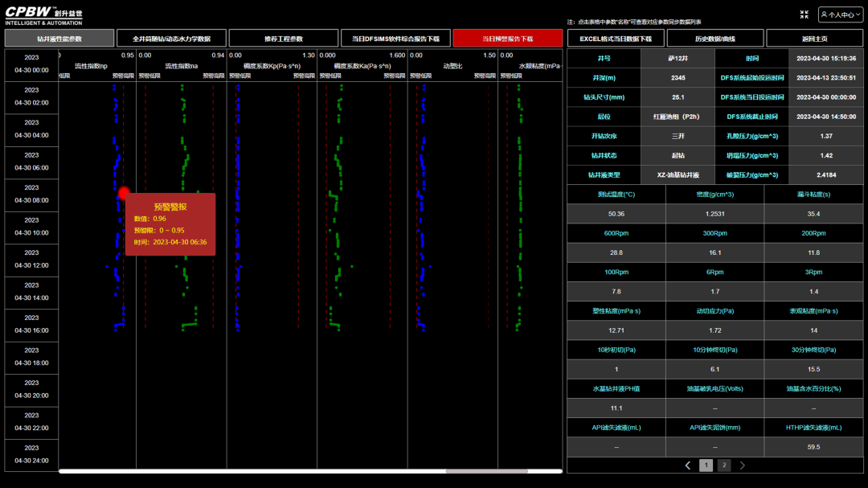
Task: Click 6Rpm parameter name
Action: (714, 272)
